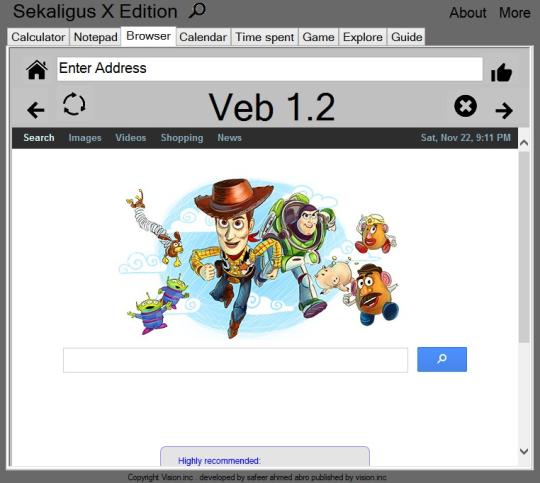Image resolution: width=540 pixels, height=483 pixels.
Task: Click the blue search button
Action: 442,359
